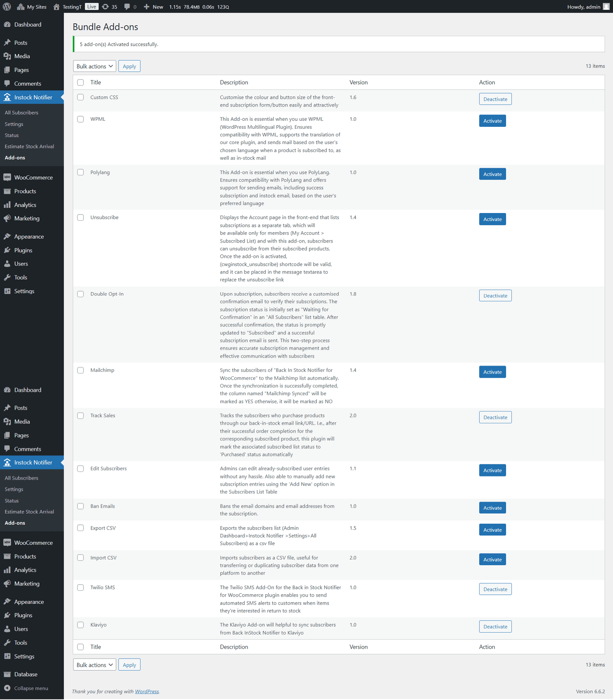
Task: Check the Export CSV checkbox
Action: pyautogui.click(x=80, y=528)
